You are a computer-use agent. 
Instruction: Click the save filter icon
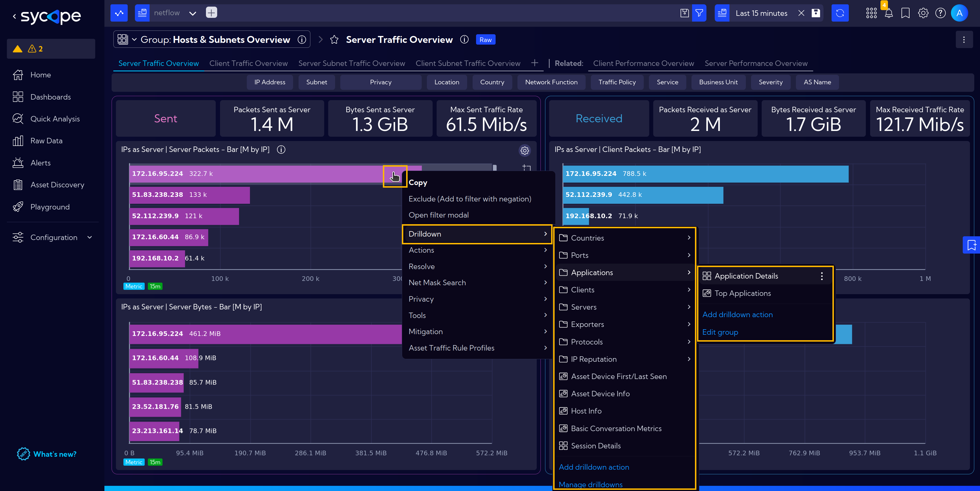coord(684,13)
